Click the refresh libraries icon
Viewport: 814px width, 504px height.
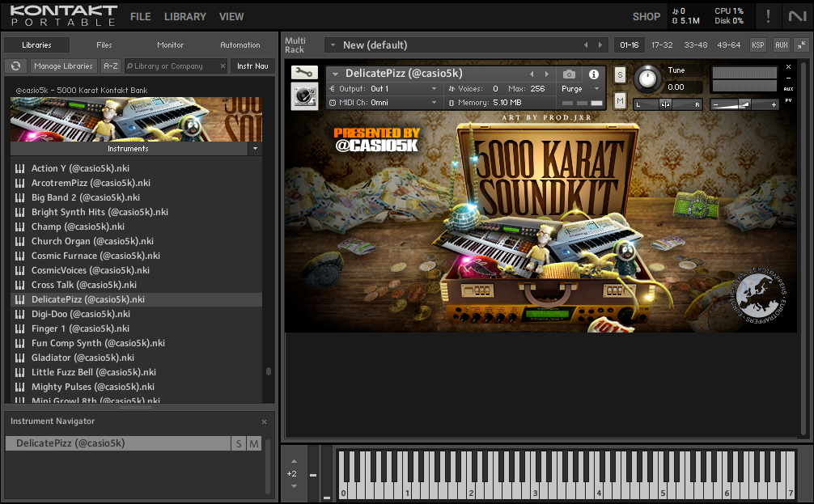[16, 66]
